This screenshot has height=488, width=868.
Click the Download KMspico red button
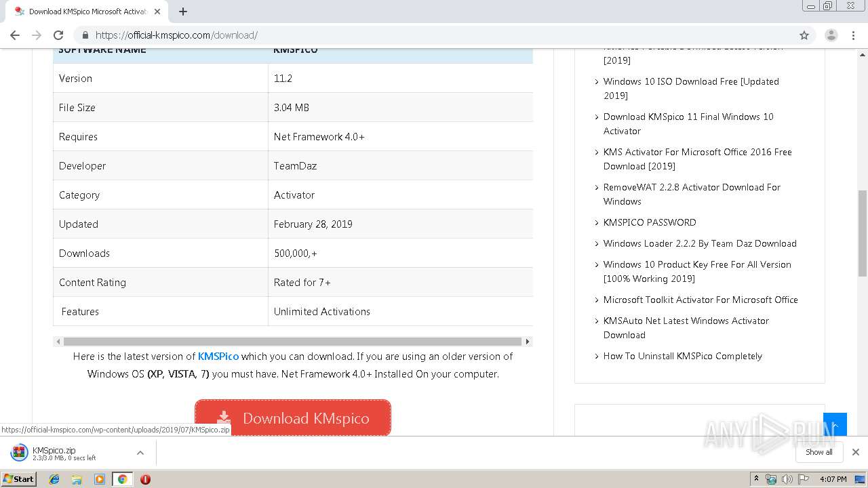293,418
